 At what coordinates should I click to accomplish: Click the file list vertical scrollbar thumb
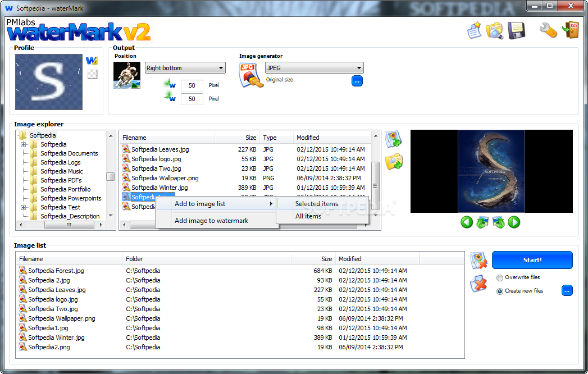375,186
